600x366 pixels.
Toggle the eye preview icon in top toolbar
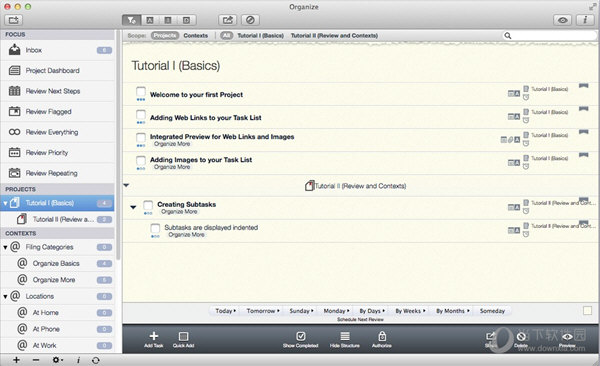(562, 20)
